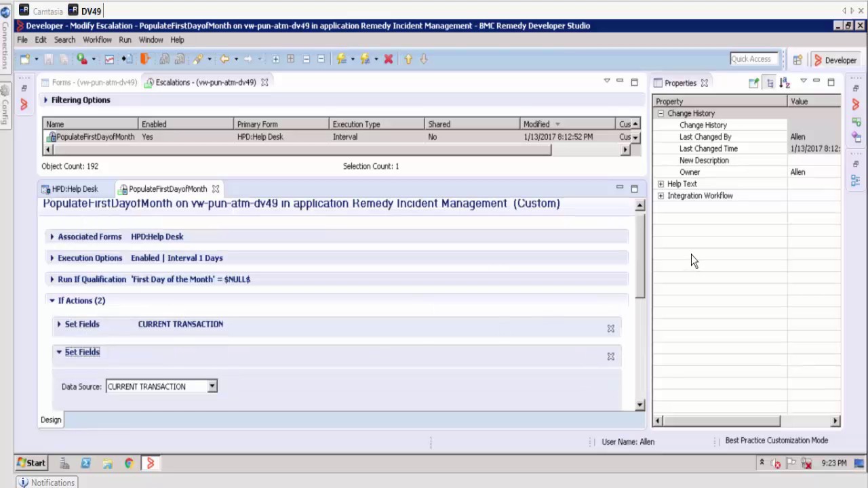Image resolution: width=868 pixels, height=488 pixels.
Task: Click the New object toolbar icon
Action: pyautogui.click(x=25, y=60)
